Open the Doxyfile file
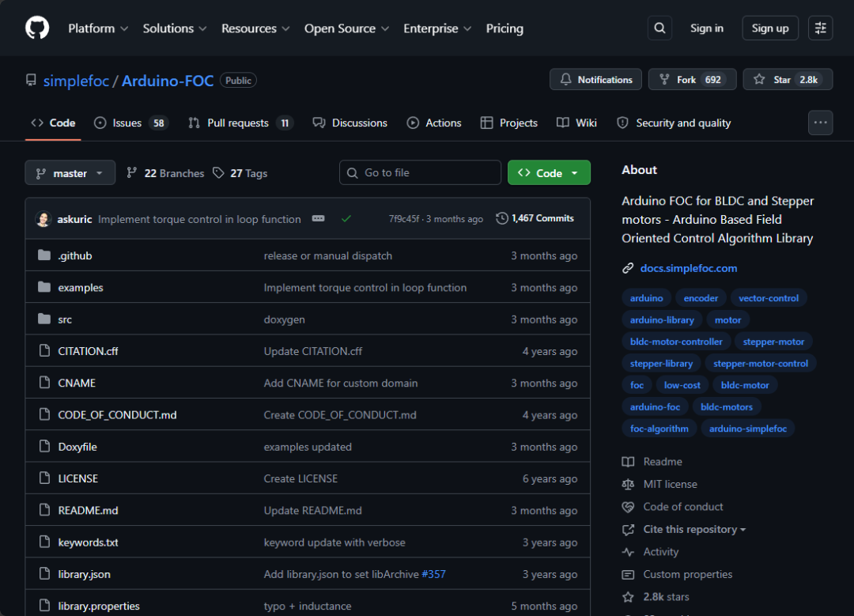 click(x=77, y=447)
